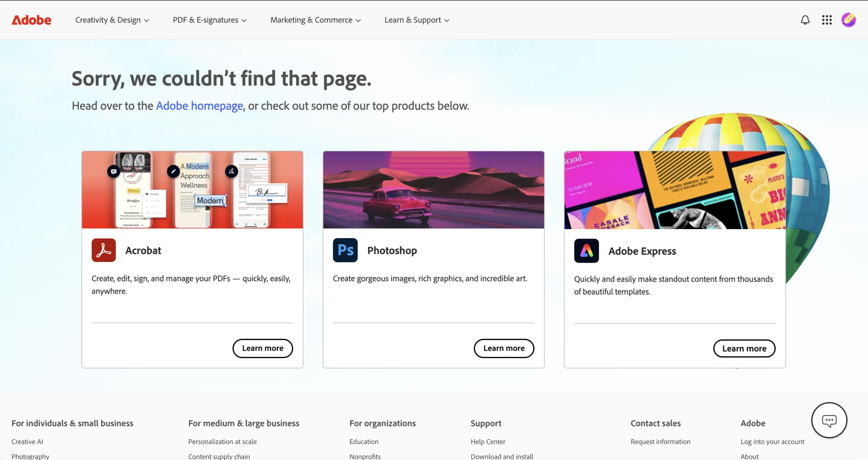Open the user profile avatar
This screenshot has width=868, height=460.
(x=848, y=20)
